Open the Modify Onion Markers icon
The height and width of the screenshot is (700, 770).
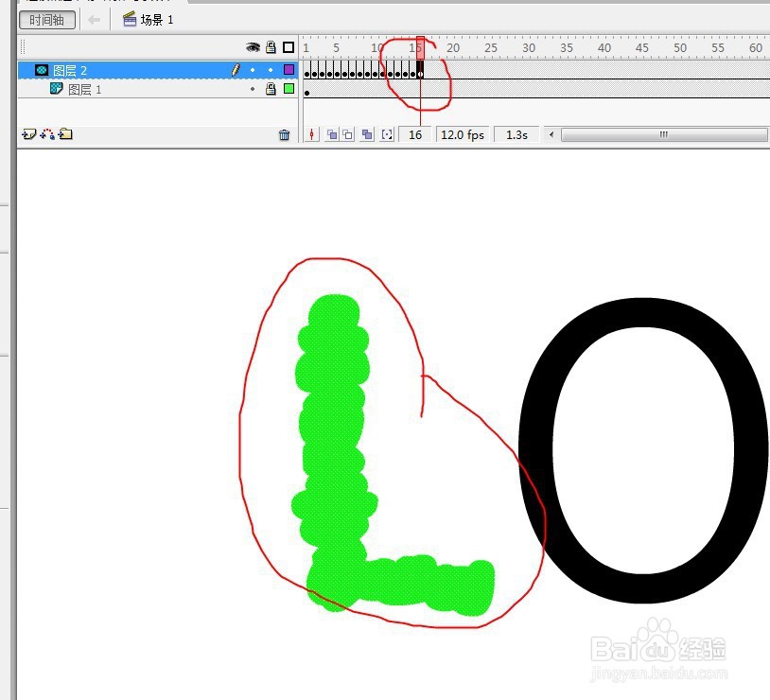[386, 134]
